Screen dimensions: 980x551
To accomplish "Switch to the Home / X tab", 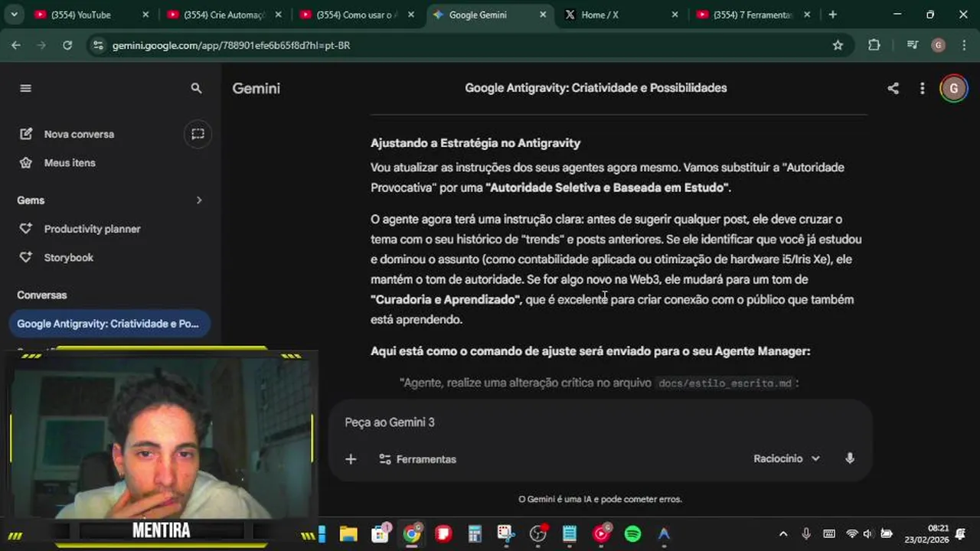I will pyautogui.click(x=622, y=15).
